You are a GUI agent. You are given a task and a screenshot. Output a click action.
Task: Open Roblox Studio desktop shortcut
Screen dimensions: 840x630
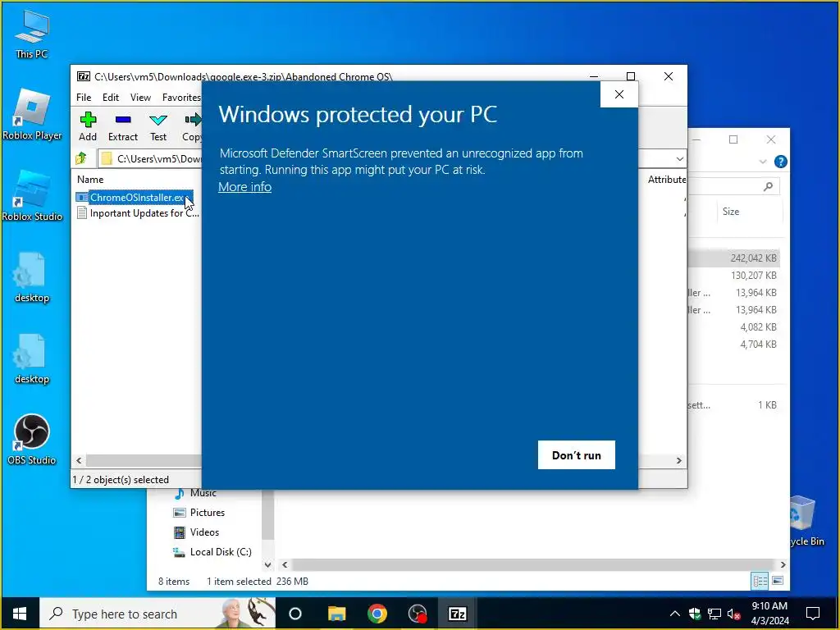(32, 196)
